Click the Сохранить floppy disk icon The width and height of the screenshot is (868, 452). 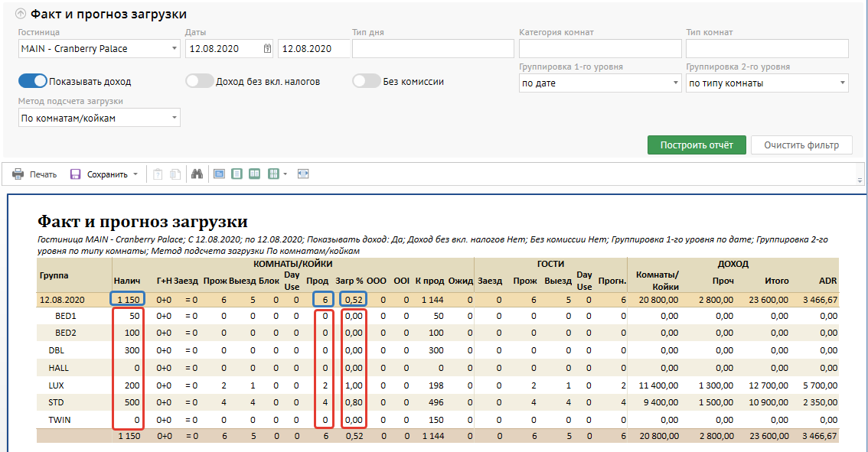[76, 174]
